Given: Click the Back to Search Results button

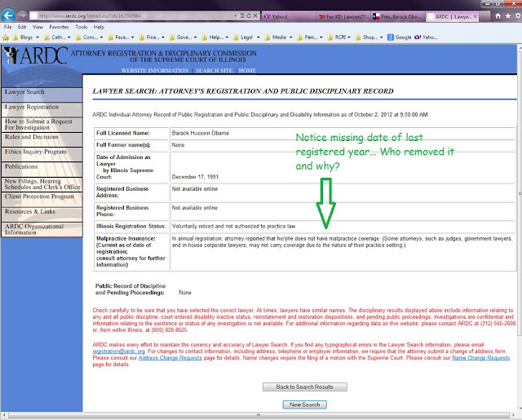Looking at the screenshot, I should coord(304,387).
